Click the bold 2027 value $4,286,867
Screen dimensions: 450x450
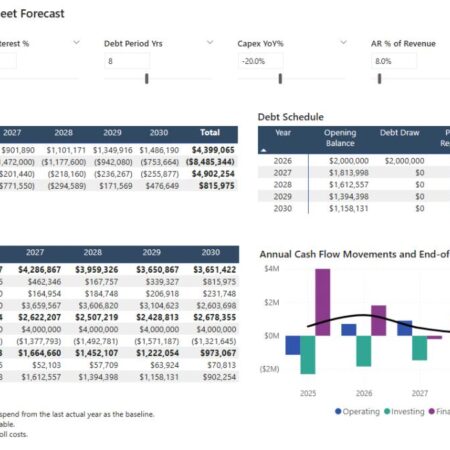[x=39, y=270]
